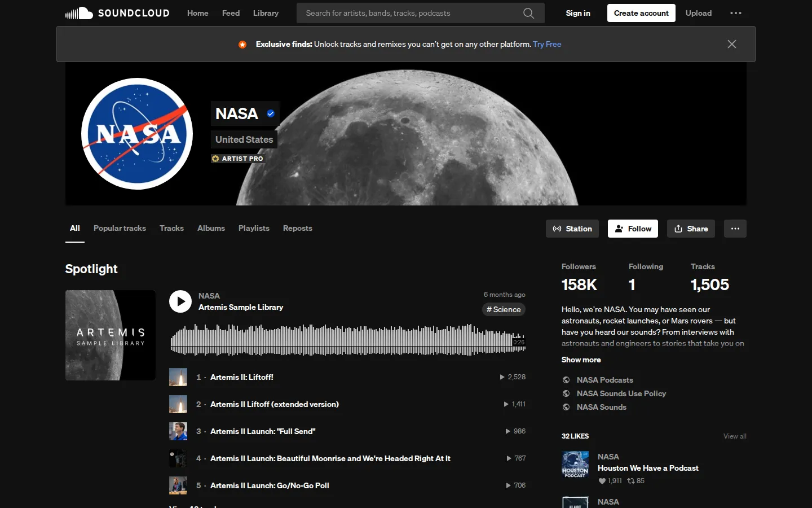Click the Following 1 stat
Viewport: 812px width, 508px height.
coord(646,278)
